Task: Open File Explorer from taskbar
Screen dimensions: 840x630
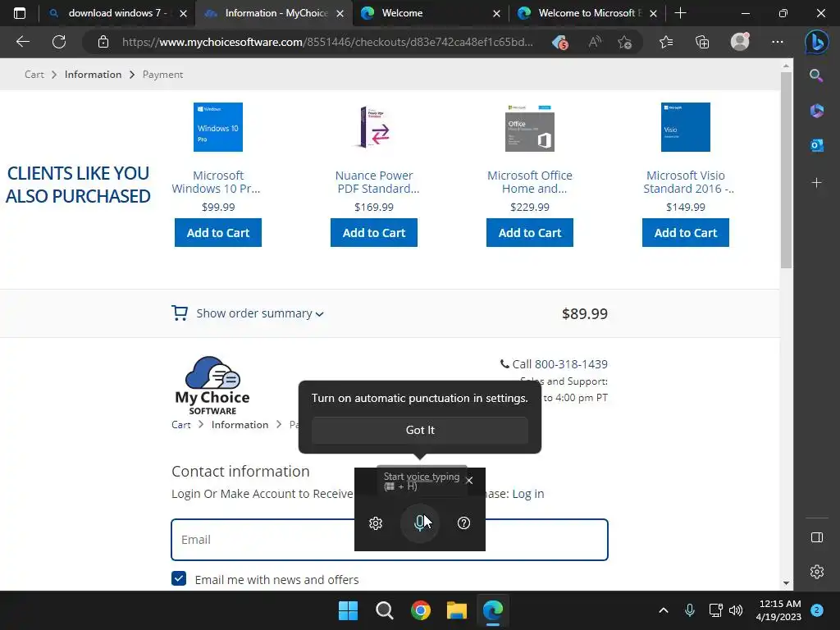Action: coord(457,610)
